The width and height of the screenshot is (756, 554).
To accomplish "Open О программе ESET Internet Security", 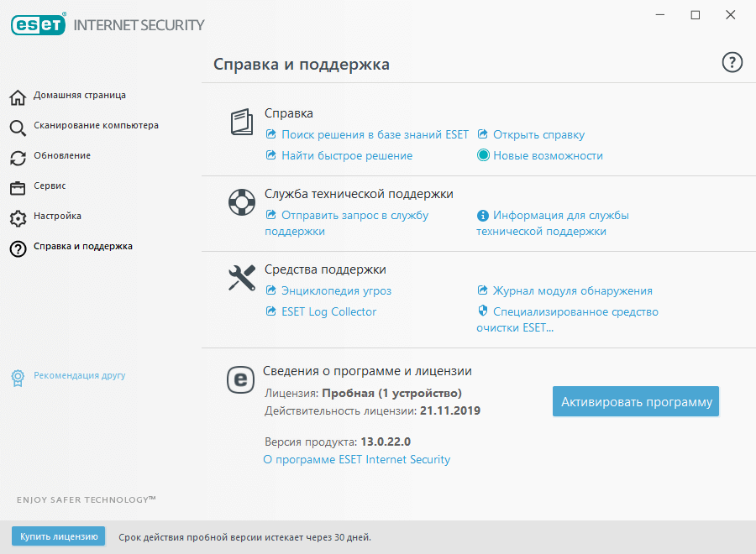I will pos(357,460).
